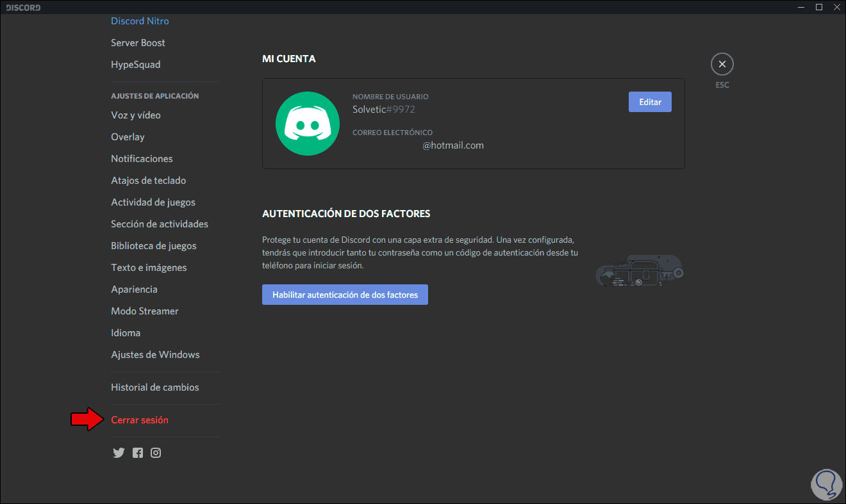Open the Twitter social icon
This screenshot has width=846, height=504.
pos(119,452)
